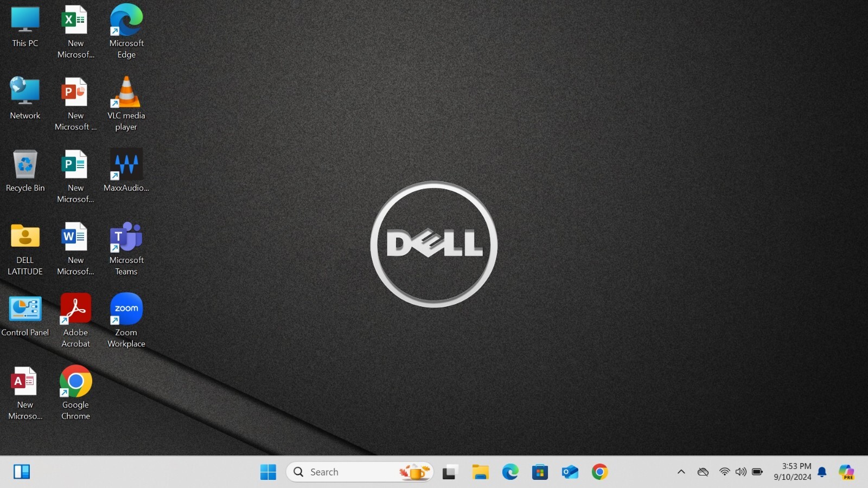Open Outlook from the taskbar

coord(570,472)
